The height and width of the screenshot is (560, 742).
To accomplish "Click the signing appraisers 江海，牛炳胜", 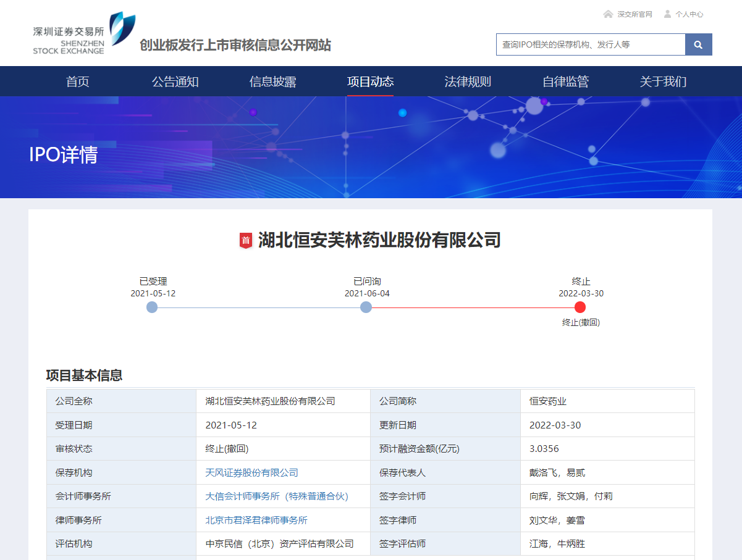I will coord(557,544).
